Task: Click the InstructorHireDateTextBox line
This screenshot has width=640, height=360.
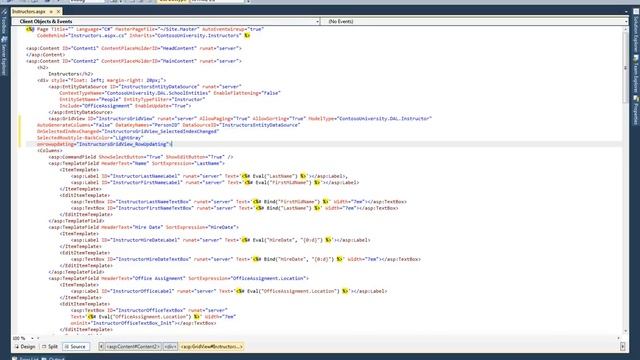Action: pos(245,259)
